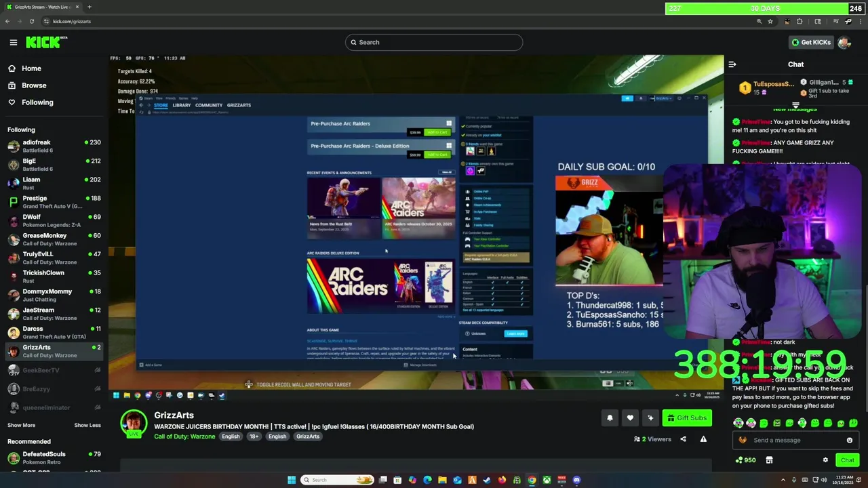The image size is (868, 488).
Task: Open TrickishClown's channel
Action: pos(54,277)
